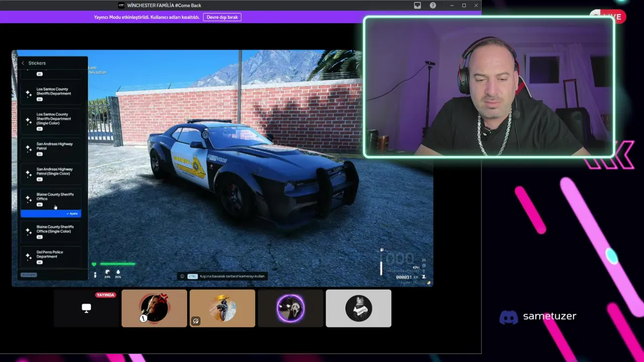Viewport: 644px width, 362px height.
Task: Click the Discord logo next to sametuzer
Action: coord(509,317)
